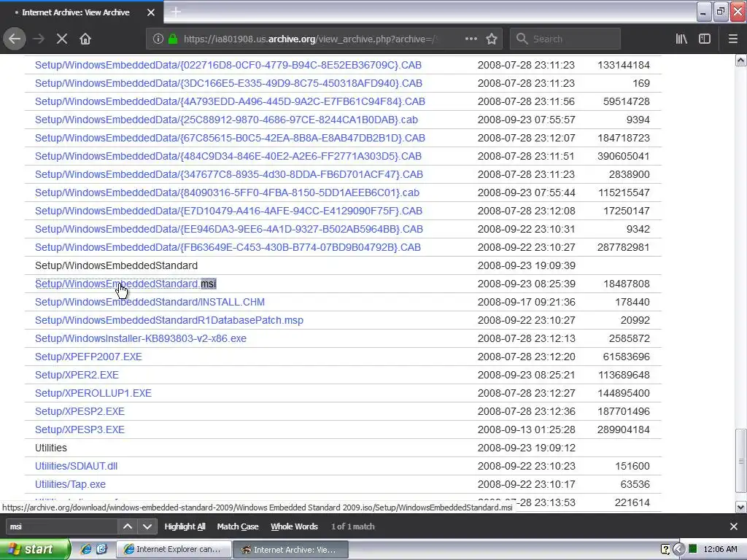Open Utilities/Tap.exe link
This screenshot has width=747, height=560.
click(70, 484)
